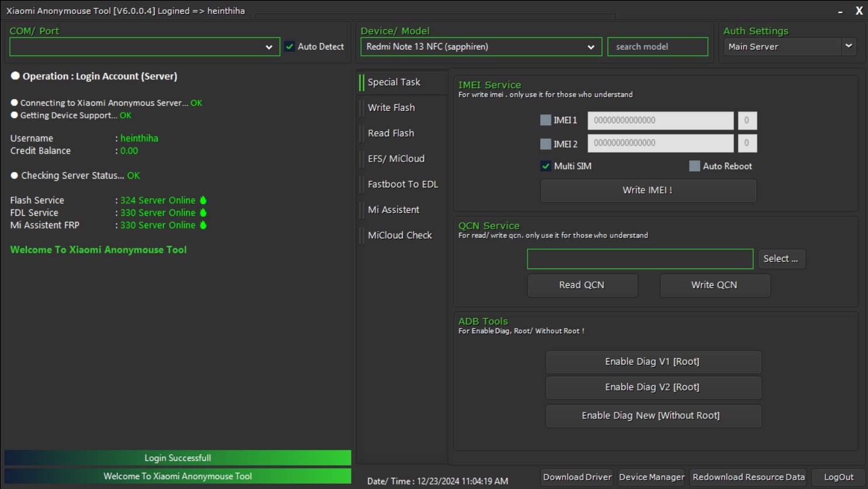The width and height of the screenshot is (868, 489).
Task: Enable the IMEI 1 checkbox
Action: tap(546, 120)
